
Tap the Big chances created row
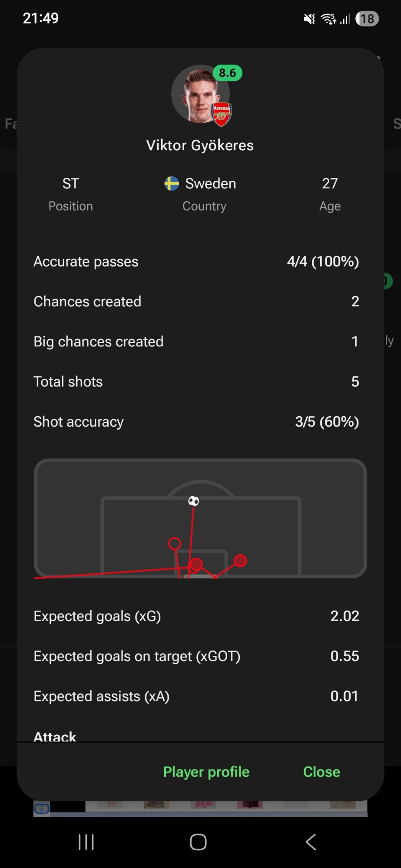coord(196,342)
